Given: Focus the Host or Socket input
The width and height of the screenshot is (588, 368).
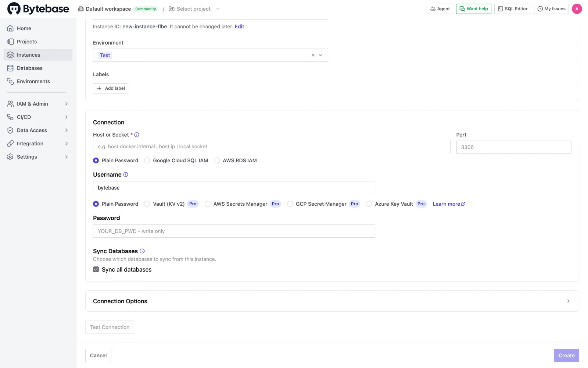Looking at the screenshot, I should tap(272, 146).
